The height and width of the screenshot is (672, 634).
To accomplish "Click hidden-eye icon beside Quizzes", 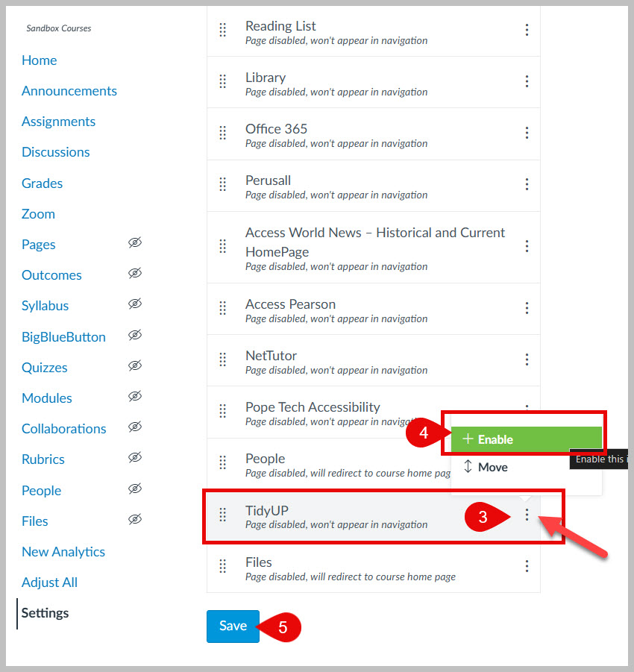I will click(134, 366).
